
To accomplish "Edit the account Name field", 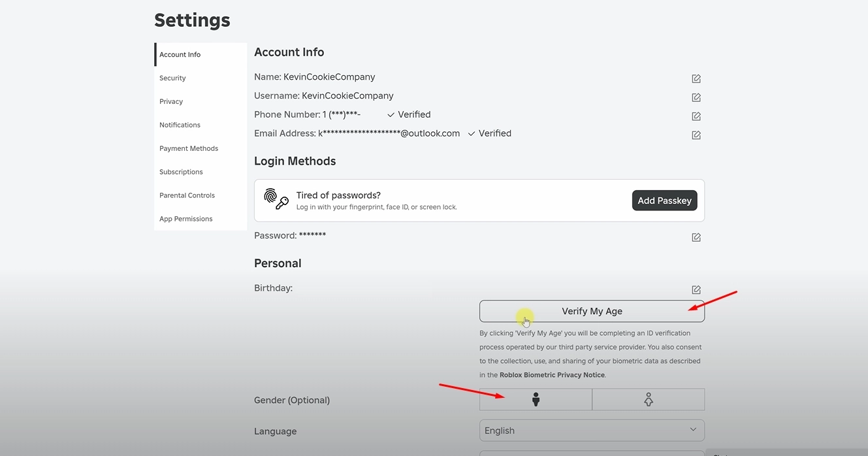I will [696, 78].
